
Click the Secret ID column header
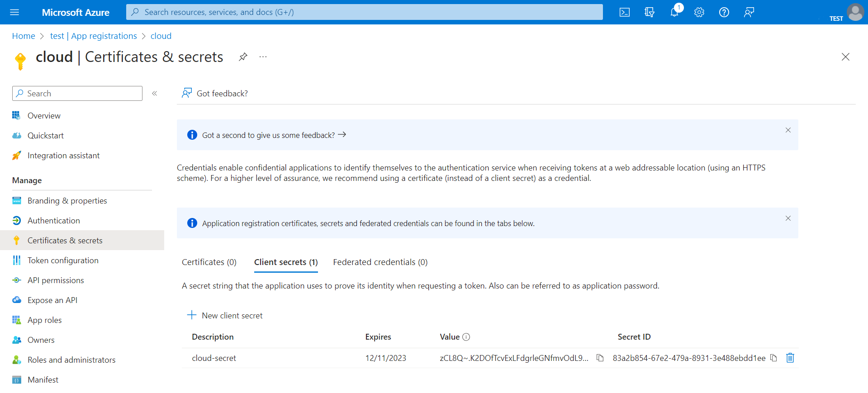pyautogui.click(x=634, y=337)
